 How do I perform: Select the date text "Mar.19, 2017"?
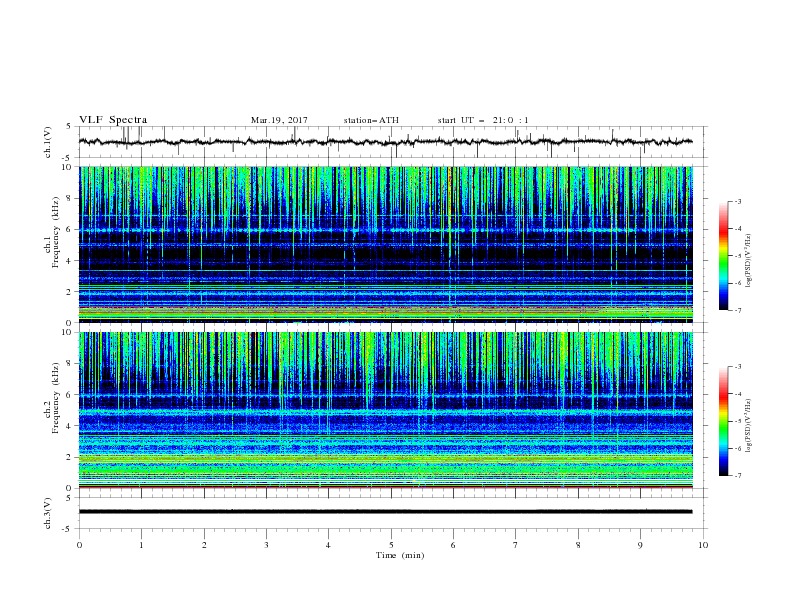click(279, 120)
